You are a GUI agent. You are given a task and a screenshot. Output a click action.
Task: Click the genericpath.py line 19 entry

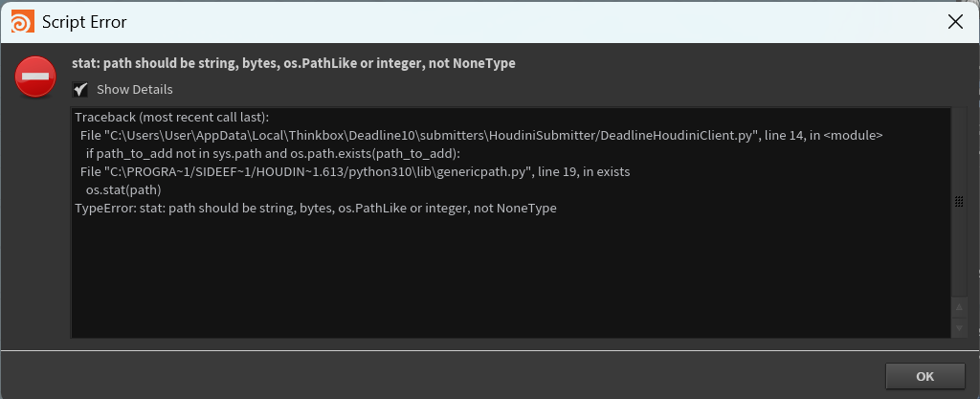click(x=354, y=171)
